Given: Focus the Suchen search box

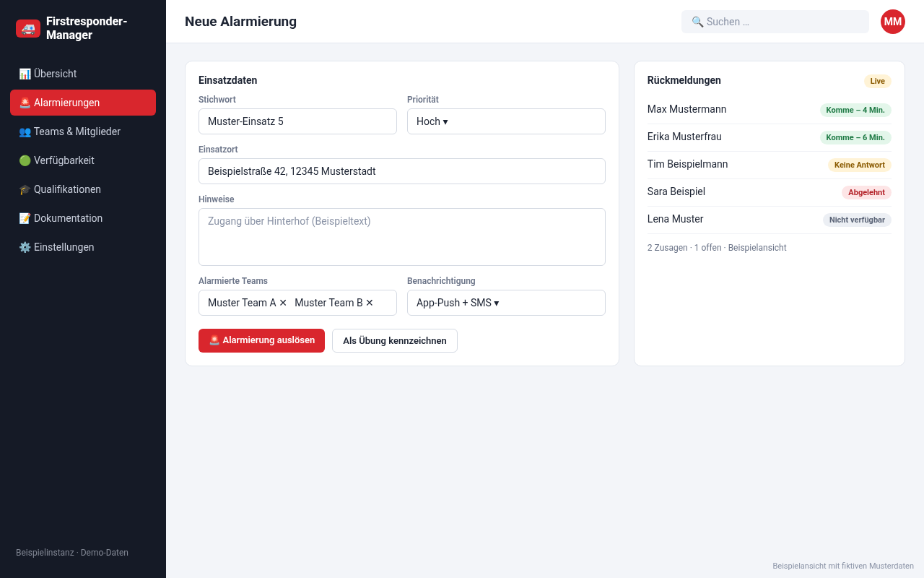Looking at the screenshot, I should coord(775,22).
